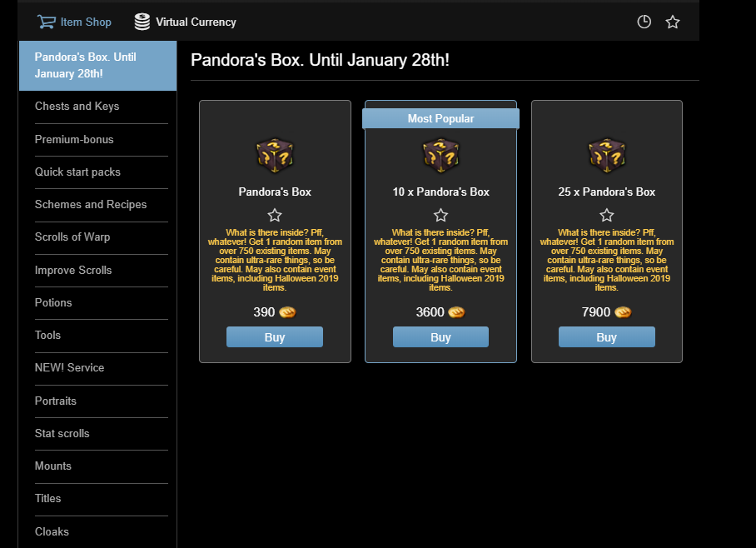
Task: Click the 'Pandora's Box' item title
Action: click(275, 192)
